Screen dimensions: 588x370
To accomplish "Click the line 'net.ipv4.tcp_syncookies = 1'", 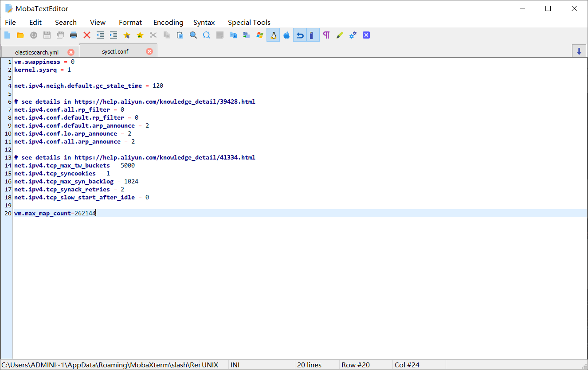I will [62, 174].
